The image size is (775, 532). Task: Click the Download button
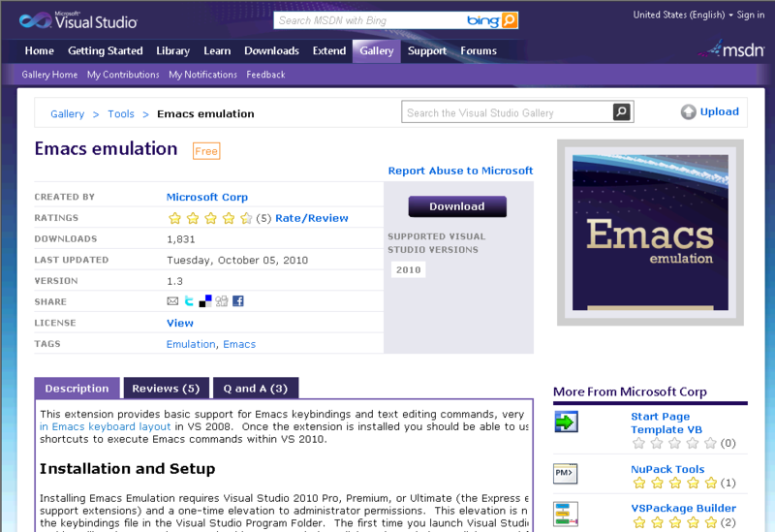457,206
